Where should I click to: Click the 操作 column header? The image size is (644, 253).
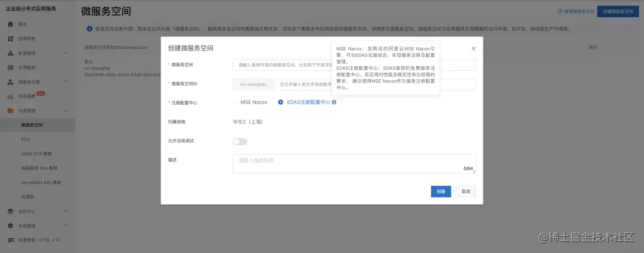(x=593, y=48)
